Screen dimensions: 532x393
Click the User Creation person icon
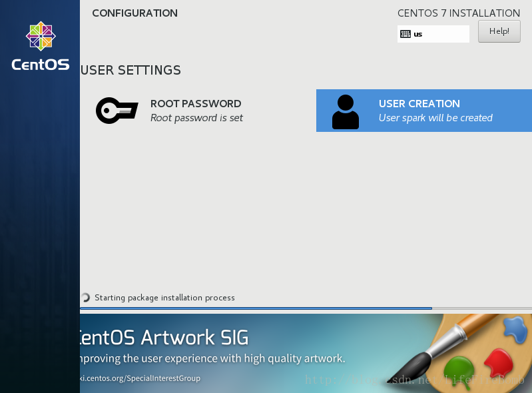[x=346, y=112]
